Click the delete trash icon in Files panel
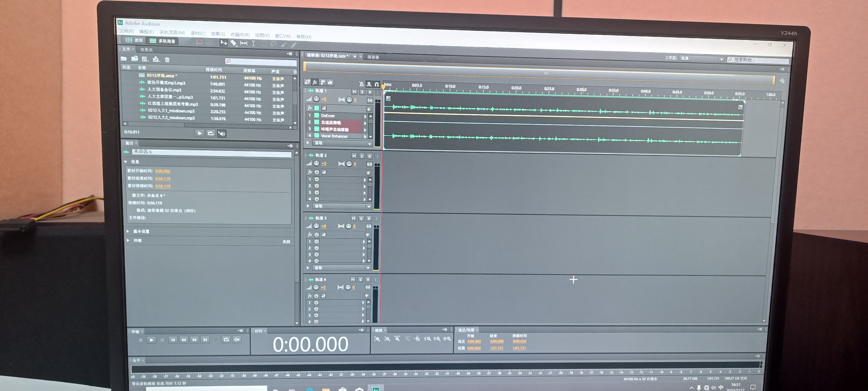The width and height of the screenshot is (868, 391). coord(167,60)
